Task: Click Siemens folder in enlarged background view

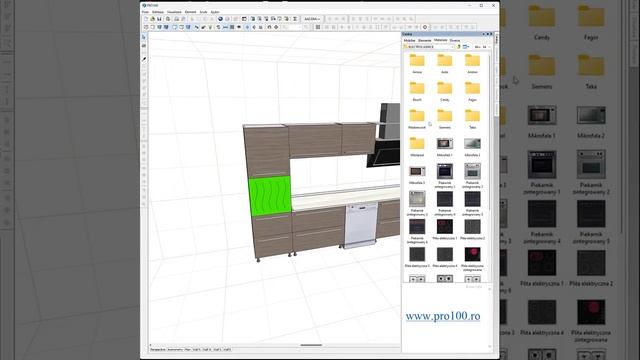Action: pyautogui.click(x=542, y=72)
